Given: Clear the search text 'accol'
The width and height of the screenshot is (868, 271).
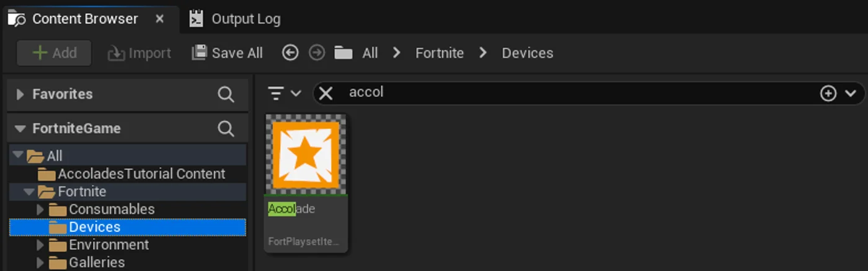Looking at the screenshot, I should click(325, 93).
